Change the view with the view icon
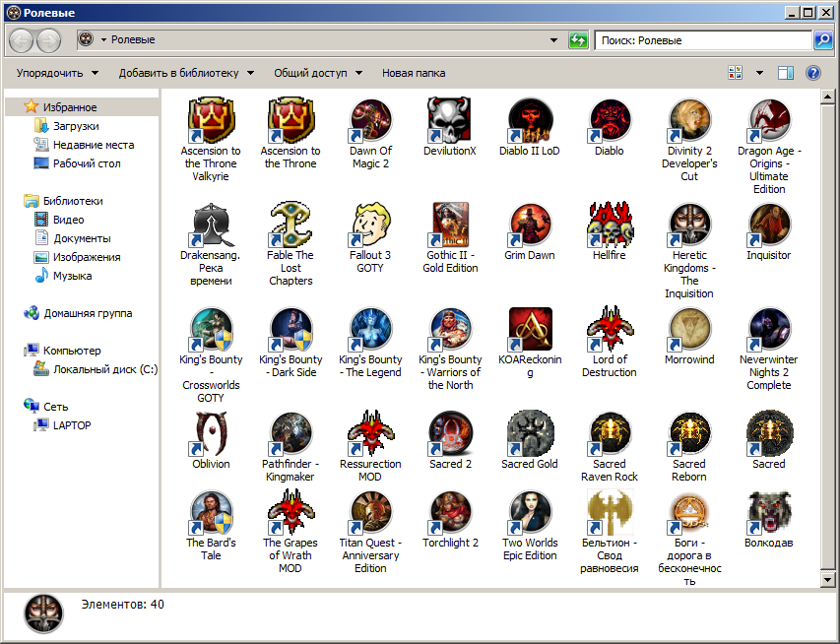The height and width of the screenshot is (644, 840). point(735,73)
